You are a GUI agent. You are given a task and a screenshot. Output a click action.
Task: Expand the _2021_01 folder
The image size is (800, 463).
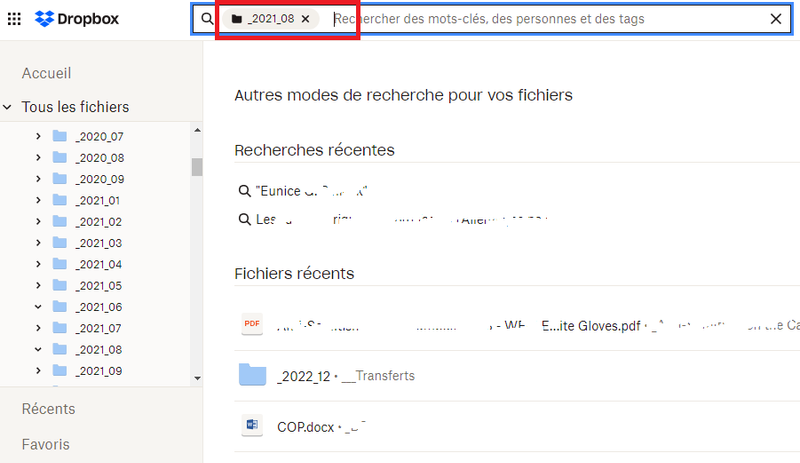point(38,200)
